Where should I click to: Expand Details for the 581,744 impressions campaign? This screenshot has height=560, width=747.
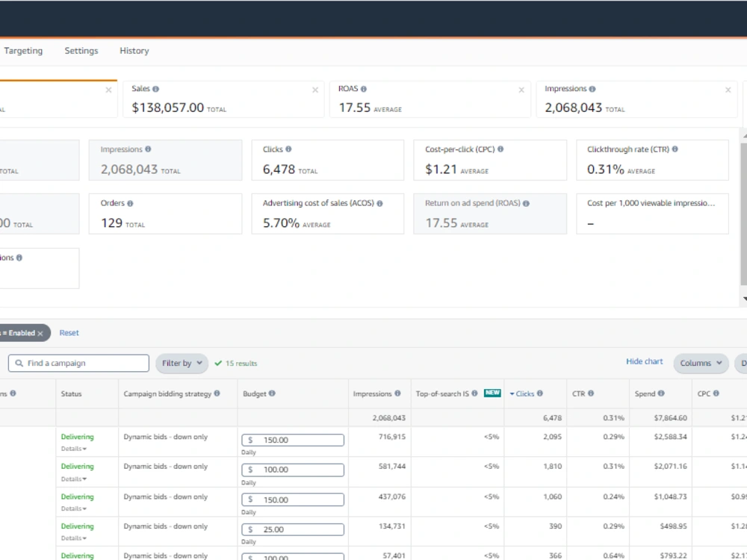coord(74,479)
